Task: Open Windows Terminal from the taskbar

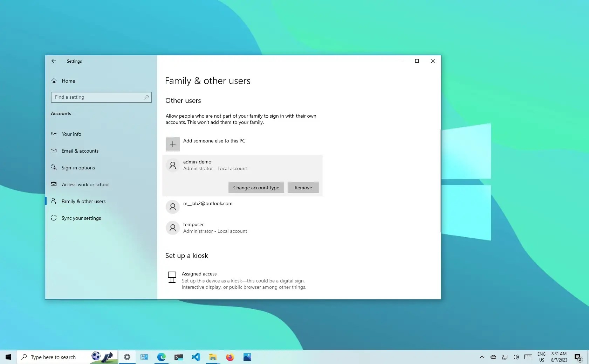Action: pos(178,357)
